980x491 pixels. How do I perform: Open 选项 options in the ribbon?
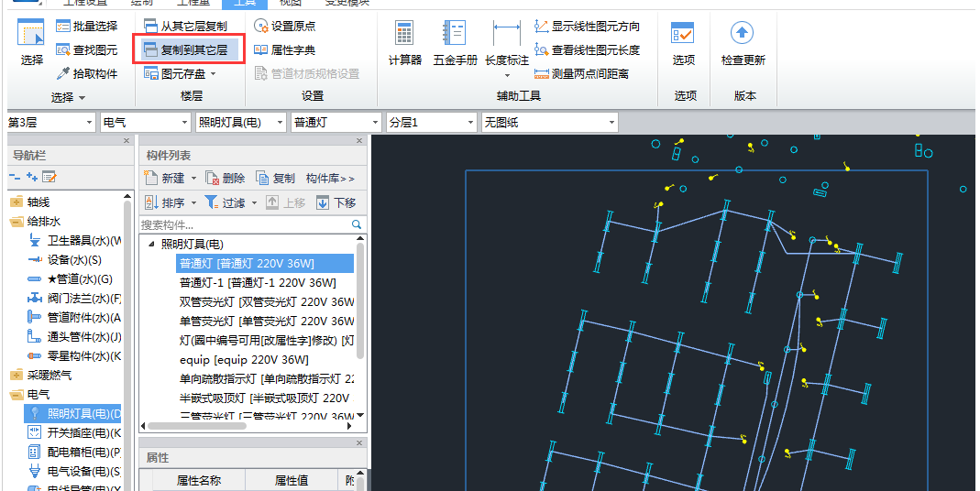pos(683,43)
